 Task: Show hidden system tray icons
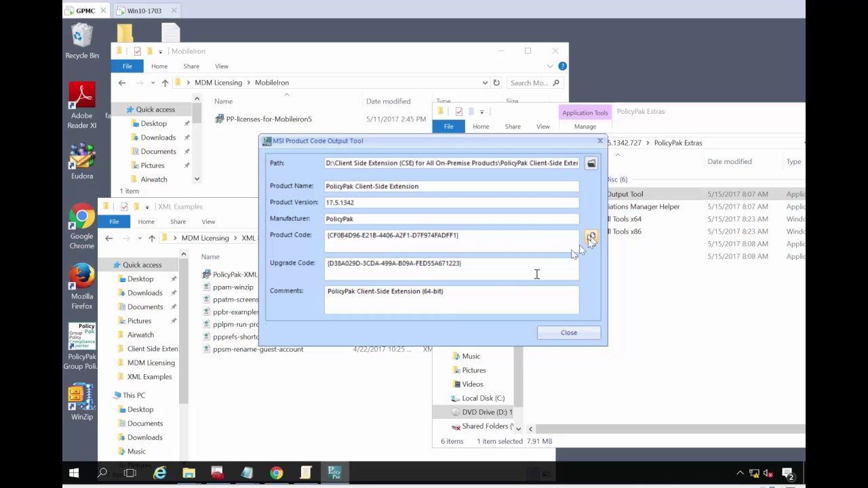click(740, 473)
